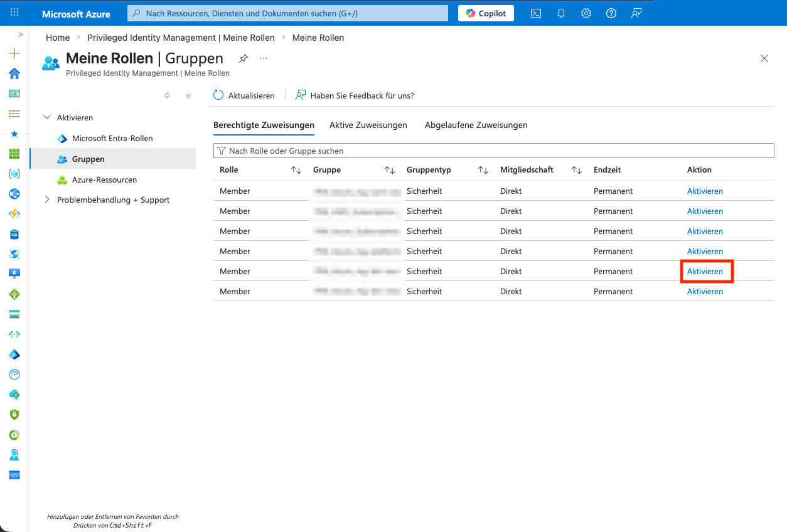Viewport: 787px width, 532px height.
Task: Sort the table by Gruppentyp column
Action: pyautogui.click(x=483, y=170)
